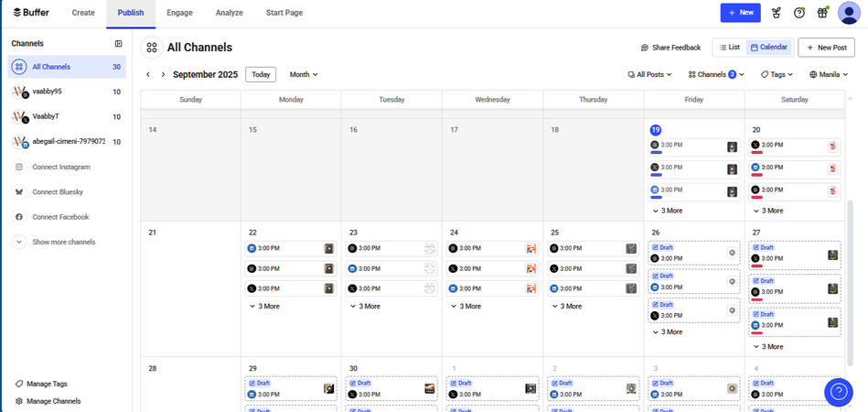This screenshot has width=868, height=412.
Task: Open the Channels filter dropdown
Action: [x=716, y=74]
